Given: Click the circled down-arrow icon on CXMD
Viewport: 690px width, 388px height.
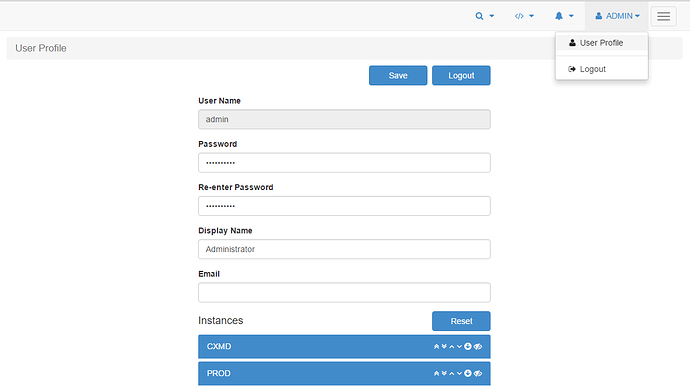Looking at the screenshot, I should click(x=468, y=346).
